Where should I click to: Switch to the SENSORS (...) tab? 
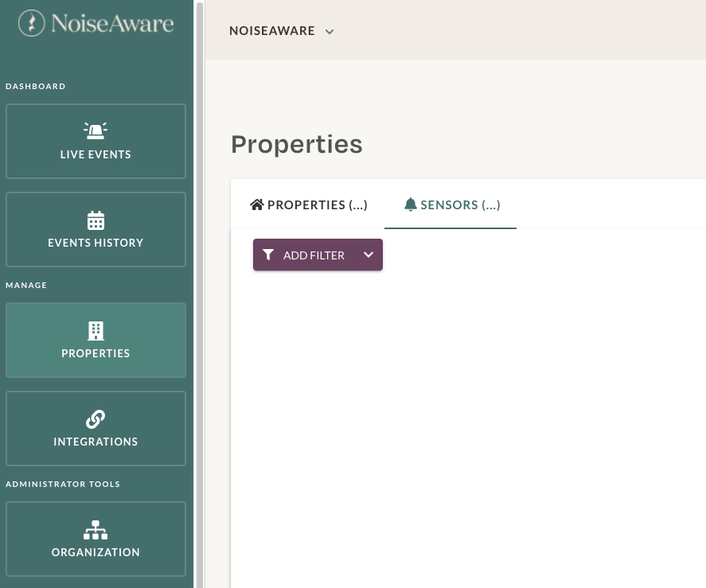point(452,204)
